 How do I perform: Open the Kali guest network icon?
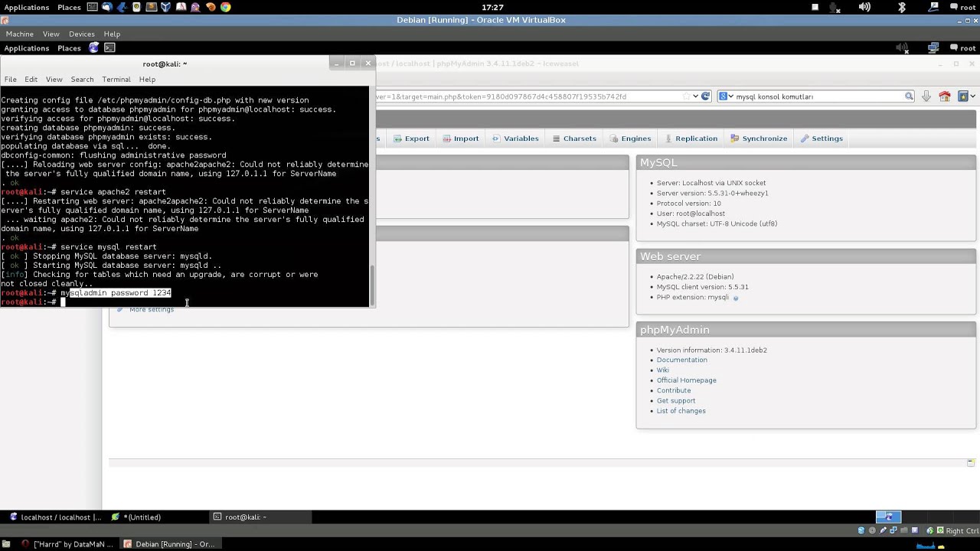pyautogui.click(x=933, y=48)
